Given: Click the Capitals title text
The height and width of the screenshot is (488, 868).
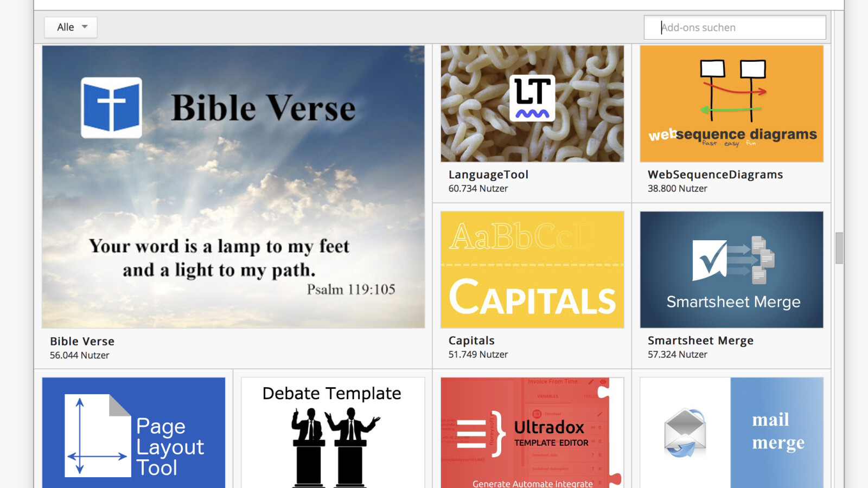Looking at the screenshot, I should (x=471, y=341).
